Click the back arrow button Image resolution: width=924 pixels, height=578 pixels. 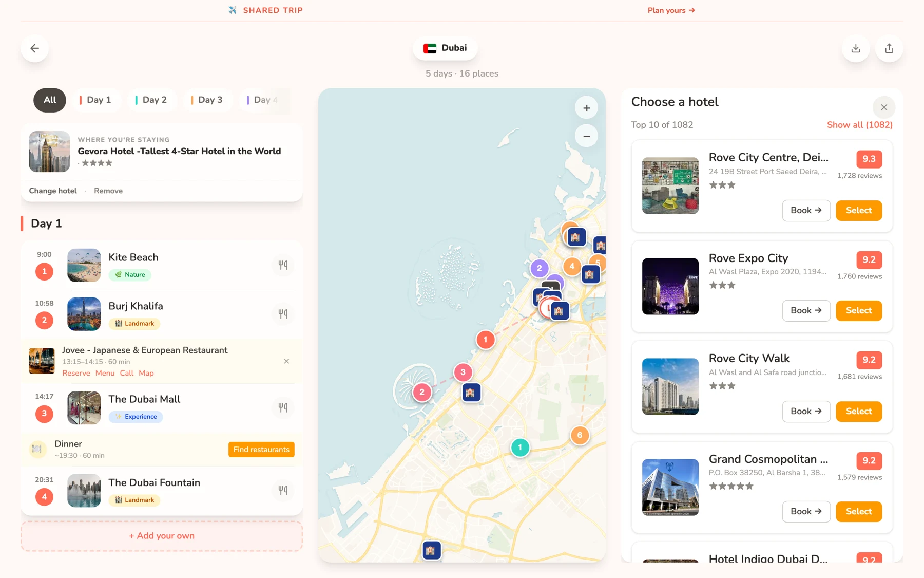point(35,48)
